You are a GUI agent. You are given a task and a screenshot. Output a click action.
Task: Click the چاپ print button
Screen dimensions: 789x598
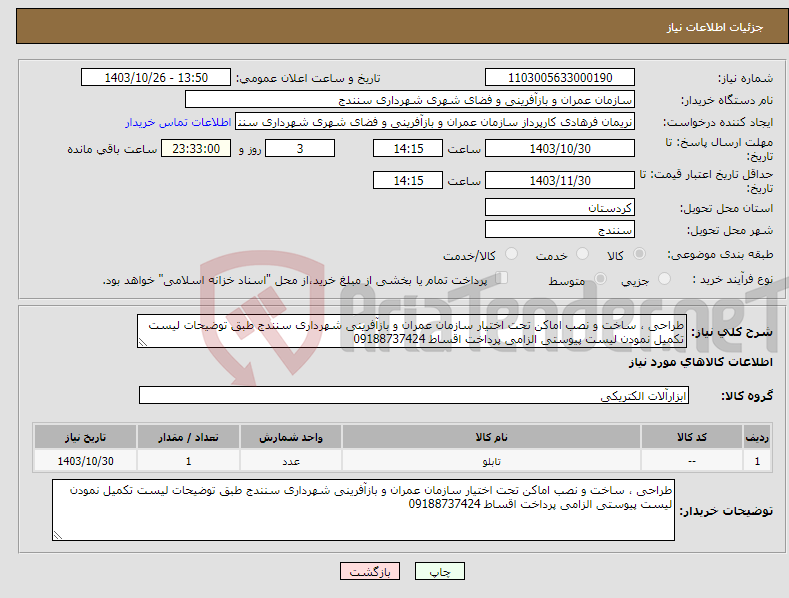pos(440,571)
